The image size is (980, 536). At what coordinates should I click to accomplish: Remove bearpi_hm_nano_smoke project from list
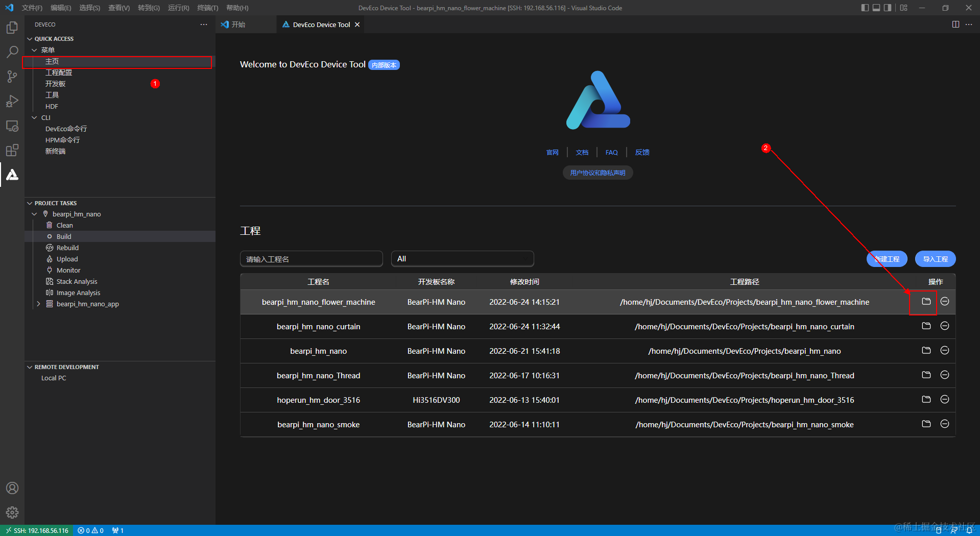click(945, 424)
